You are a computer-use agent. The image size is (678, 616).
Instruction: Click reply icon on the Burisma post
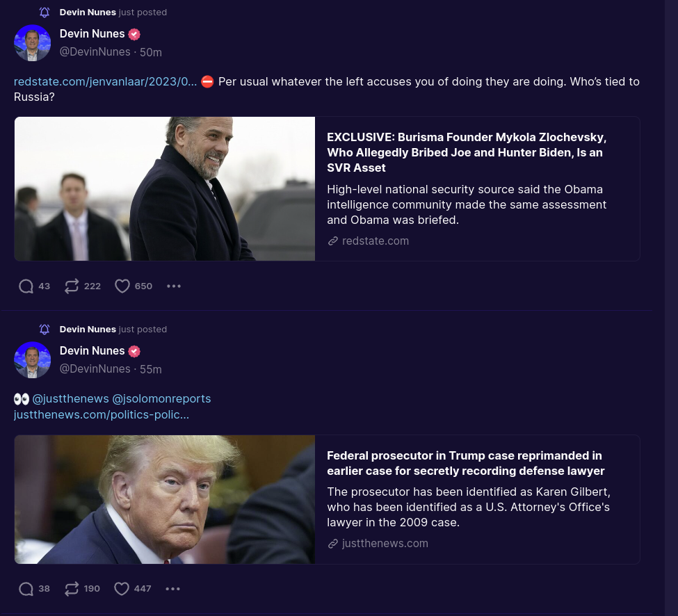click(26, 286)
